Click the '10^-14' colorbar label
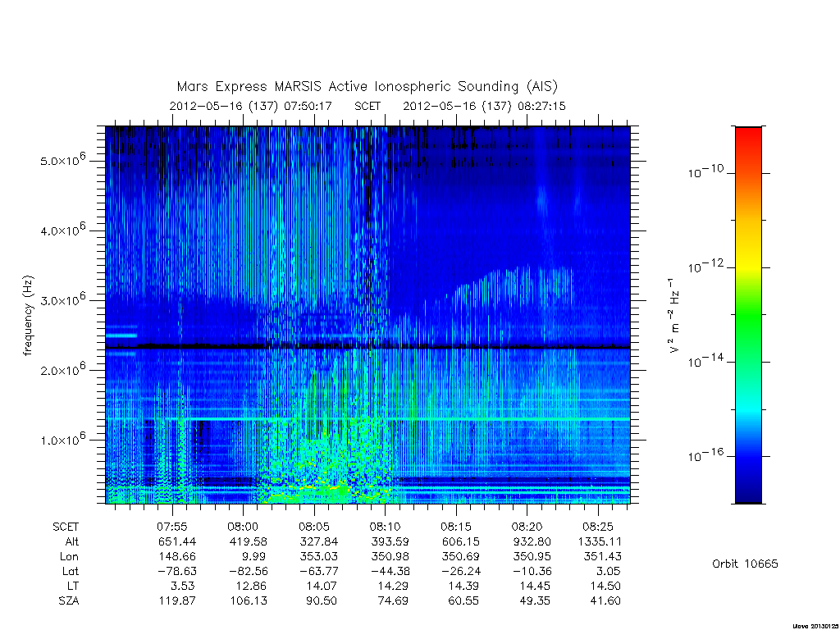Screen dimensions: 840x630 (705, 361)
